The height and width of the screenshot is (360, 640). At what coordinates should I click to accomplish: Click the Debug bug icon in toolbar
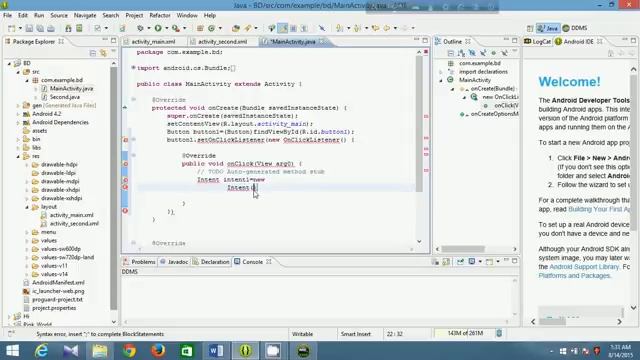pyautogui.click(x=140, y=28)
